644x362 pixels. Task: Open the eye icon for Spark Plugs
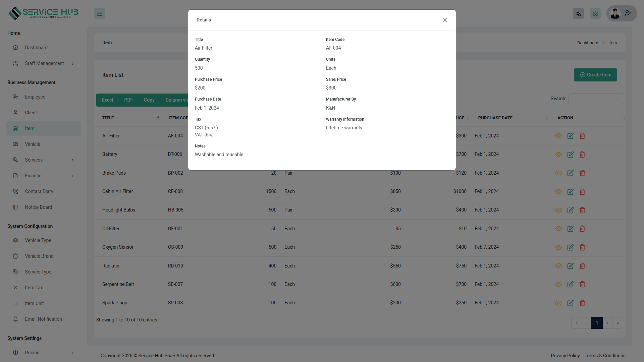(x=558, y=303)
